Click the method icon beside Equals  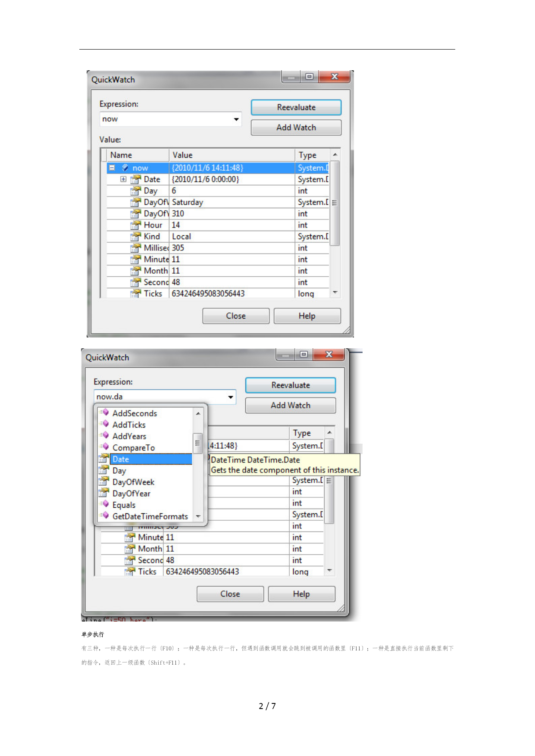click(x=104, y=504)
